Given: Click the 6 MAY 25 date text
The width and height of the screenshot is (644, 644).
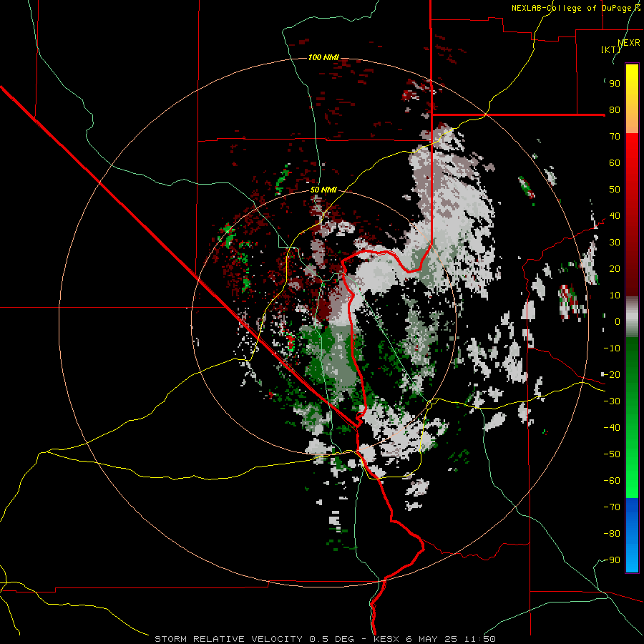Looking at the screenshot, I should point(432,639).
